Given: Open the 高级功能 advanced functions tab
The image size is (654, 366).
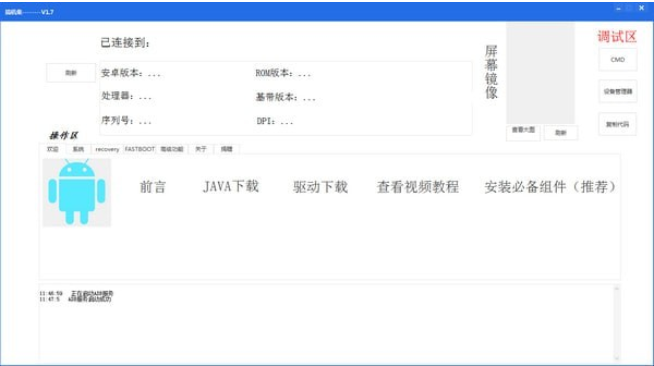Looking at the screenshot, I should pyautogui.click(x=172, y=149).
